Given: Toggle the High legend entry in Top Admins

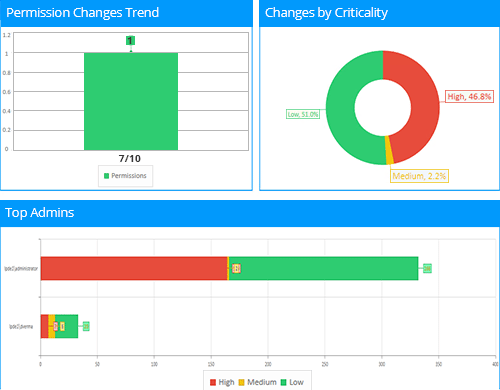Looking at the screenshot, I should 222,382.
